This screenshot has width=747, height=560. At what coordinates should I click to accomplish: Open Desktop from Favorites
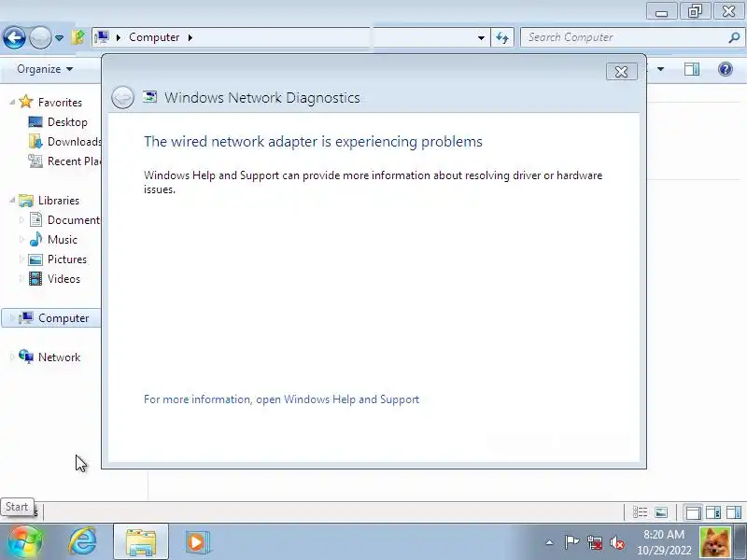coord(67,122)
